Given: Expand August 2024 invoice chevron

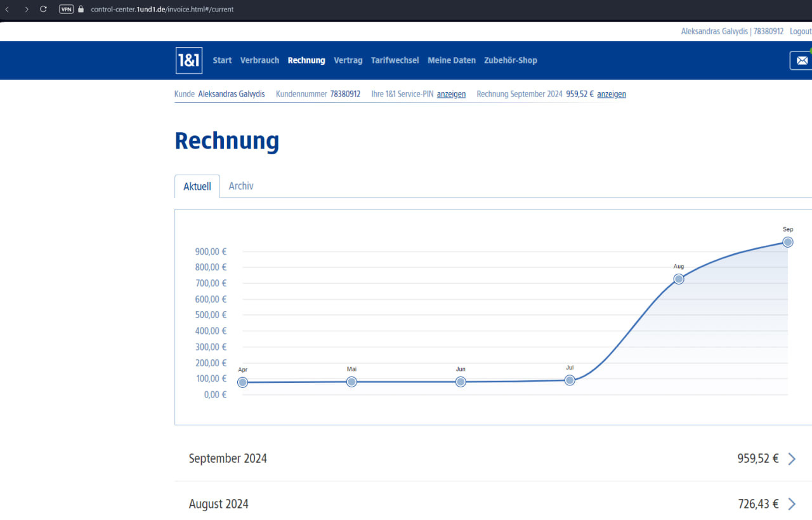Looking at the screenshot, I should click(792, 504).
